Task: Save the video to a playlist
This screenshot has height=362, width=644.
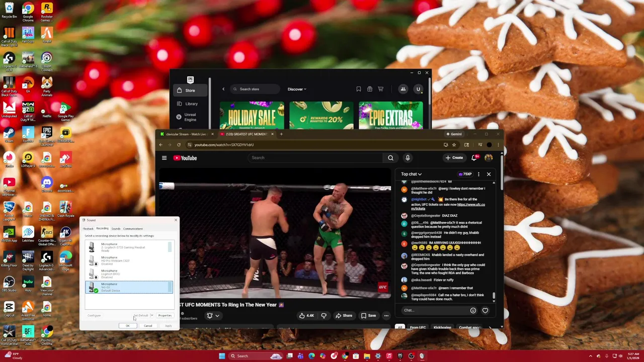Action: pos(368,316)
